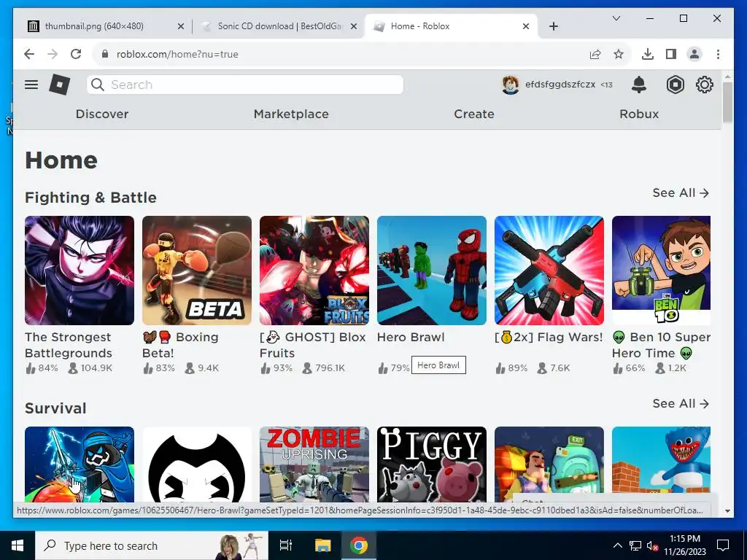The height and width of the screenshot is (560, 747).
Task: Click the share page icon in address bar
Action: pyautogui.click(x=595, y=54)
